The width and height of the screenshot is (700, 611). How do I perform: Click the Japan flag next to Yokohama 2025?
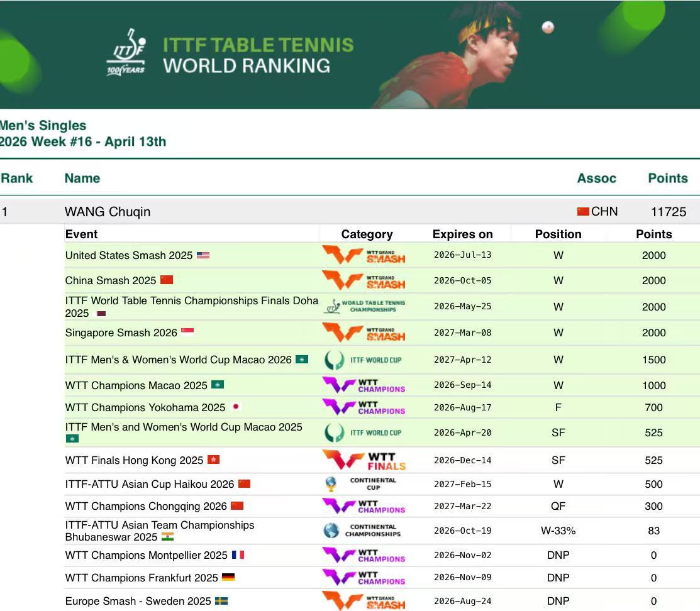(x=236, y=407)
